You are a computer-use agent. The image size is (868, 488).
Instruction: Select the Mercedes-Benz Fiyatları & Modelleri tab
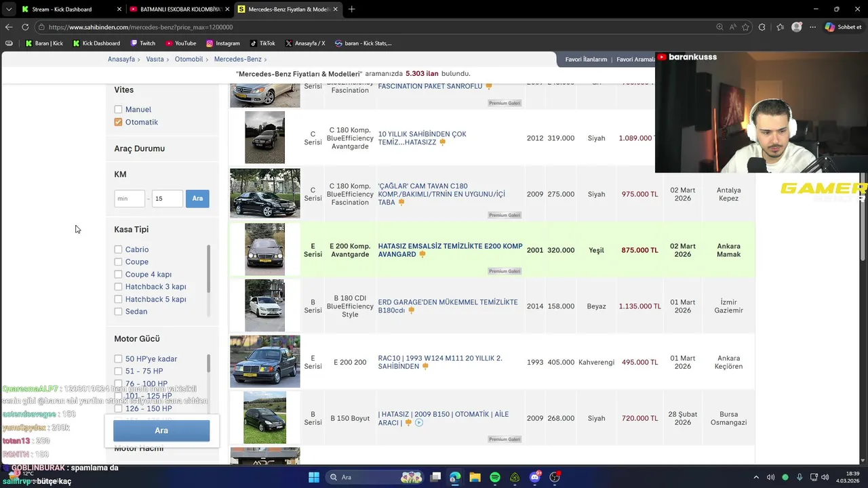(288, 9)
